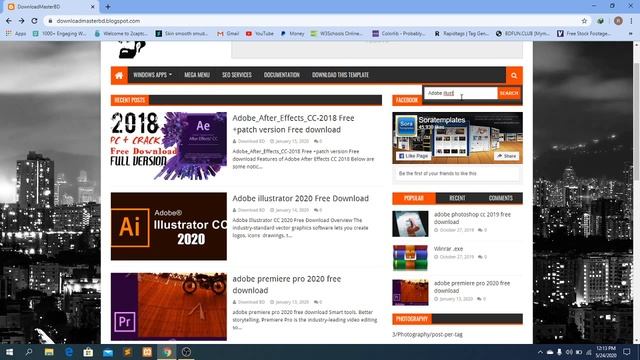640x360 pixels.
Task: Open the Skin smooth bookmark
Action: pos(182,33)
